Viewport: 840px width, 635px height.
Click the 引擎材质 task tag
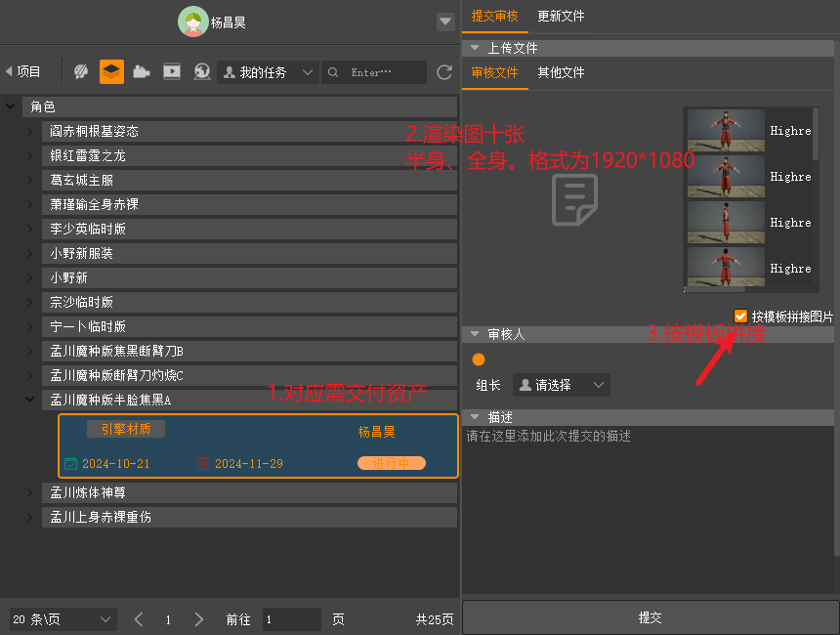click(126, 429)
